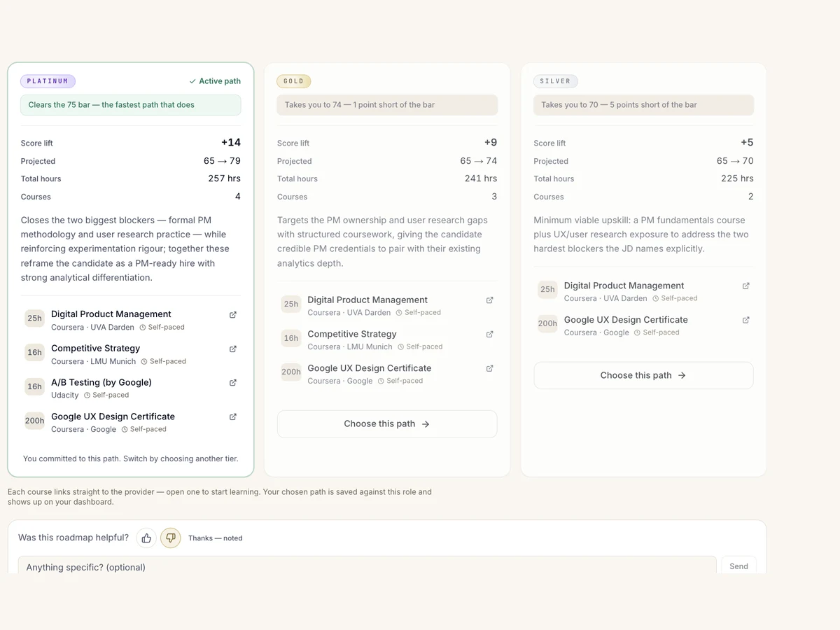Click the '241 hrs' total hours value
Screen dimensions: 840x630
coord(481,178)
